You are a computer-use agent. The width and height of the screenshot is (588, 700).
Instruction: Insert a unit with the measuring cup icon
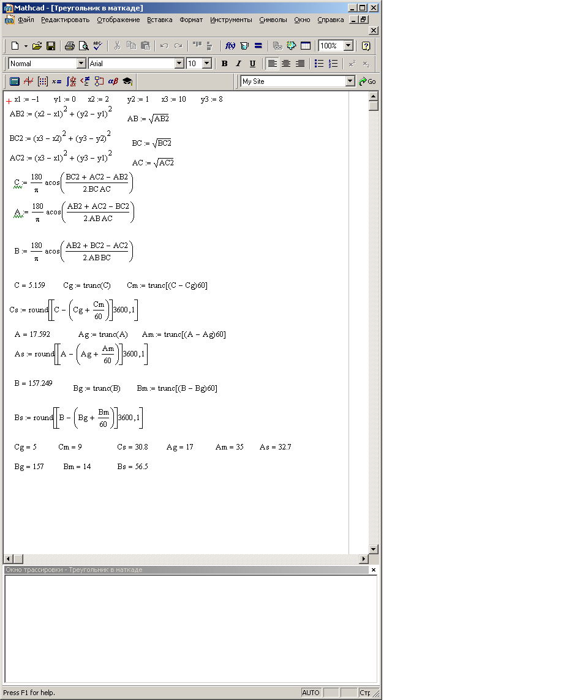click(x=244, y=45)
